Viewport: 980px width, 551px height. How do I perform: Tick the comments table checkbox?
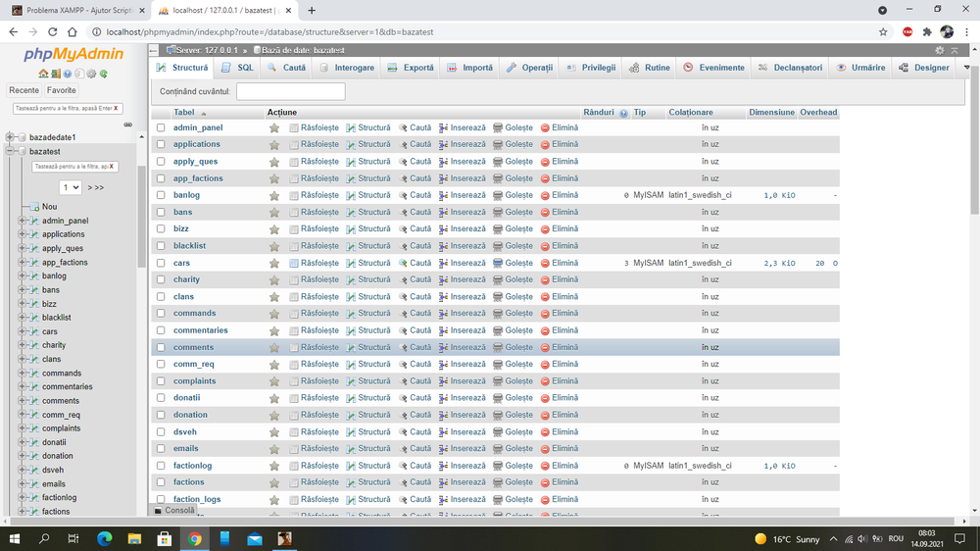[161, 347]
